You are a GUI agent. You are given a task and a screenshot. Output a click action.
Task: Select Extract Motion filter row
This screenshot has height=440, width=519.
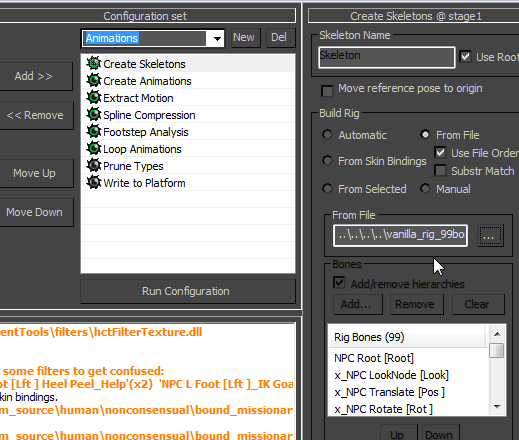click(x=188, y=98)
